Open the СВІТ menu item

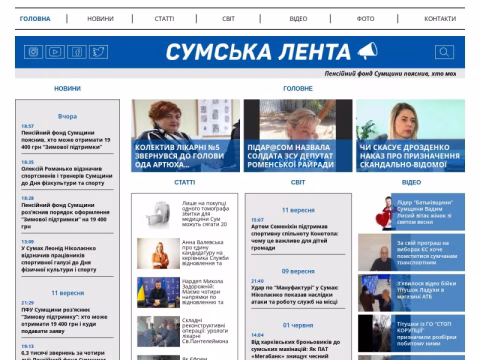(x=228, y=19)
